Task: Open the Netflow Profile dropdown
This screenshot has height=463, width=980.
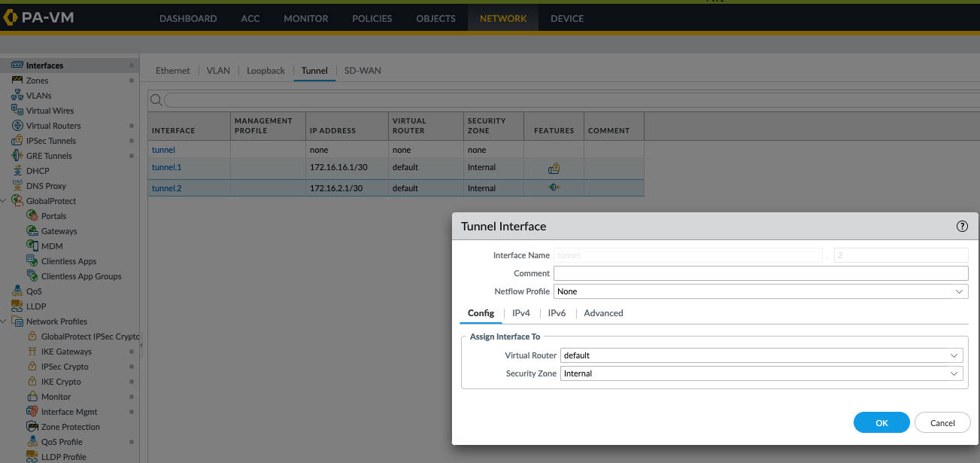Action: click(x=760, y=291)
